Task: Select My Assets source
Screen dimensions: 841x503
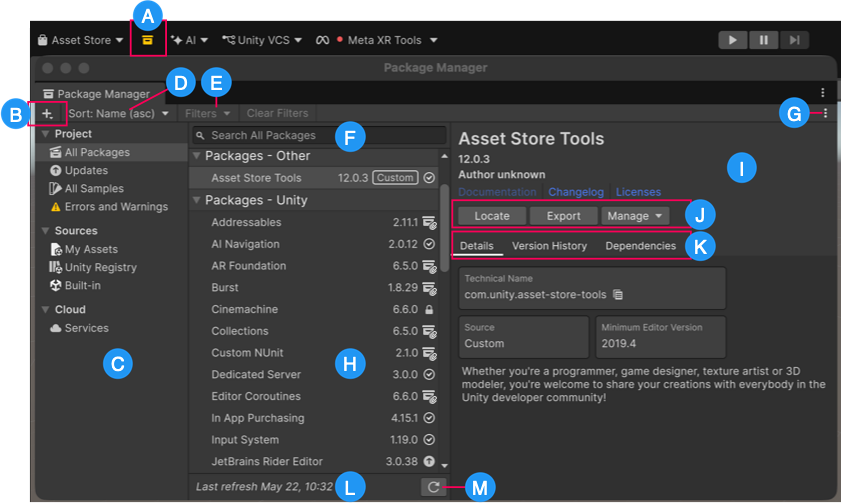Action: [x=111, y=249]
